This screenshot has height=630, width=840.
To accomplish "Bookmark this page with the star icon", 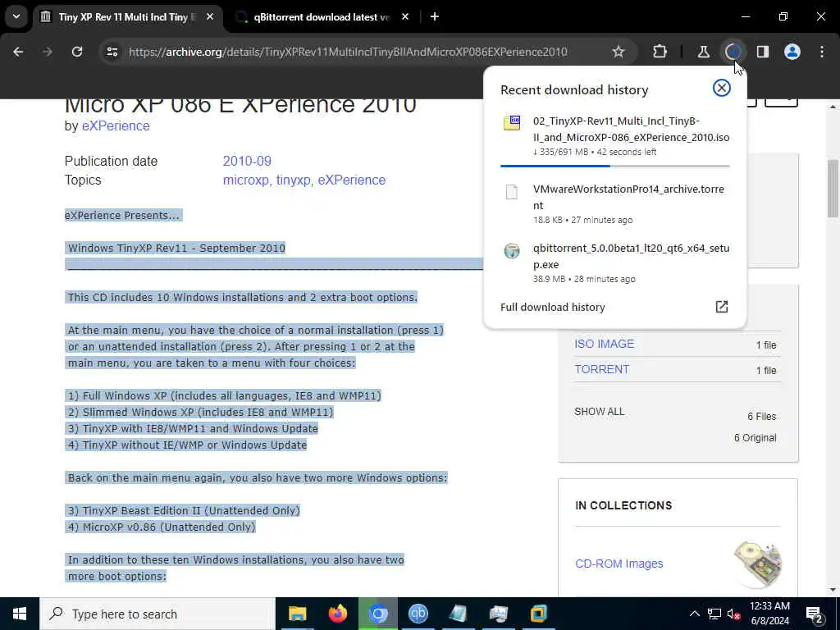I will coord(619,52).
